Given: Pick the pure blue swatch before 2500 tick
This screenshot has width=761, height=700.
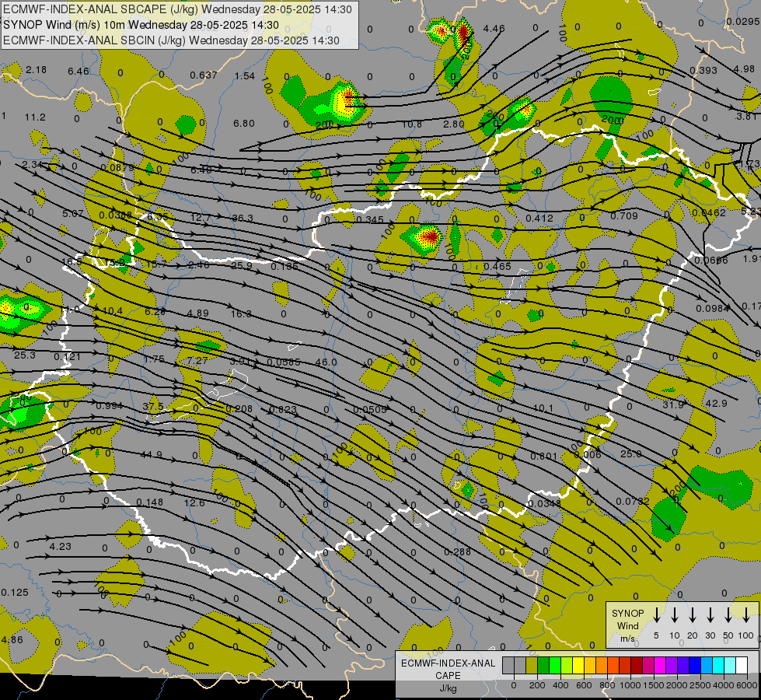Looking at the screenshot, I should pos(695,665).
